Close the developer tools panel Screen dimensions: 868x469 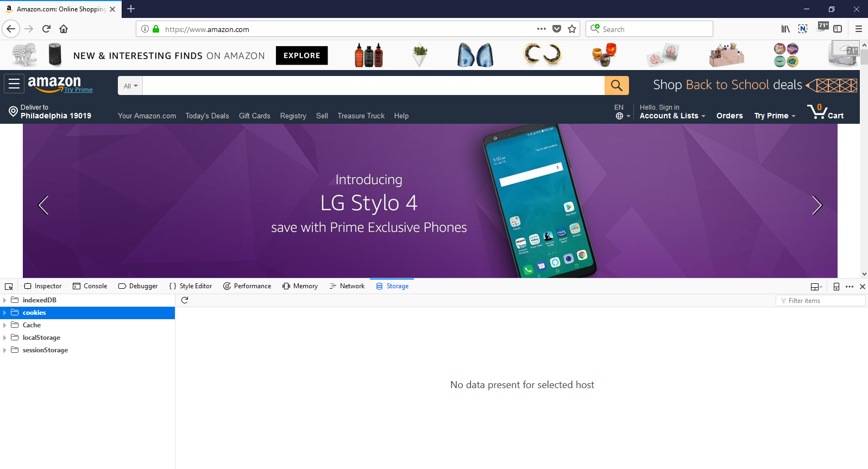coord(863,287)
